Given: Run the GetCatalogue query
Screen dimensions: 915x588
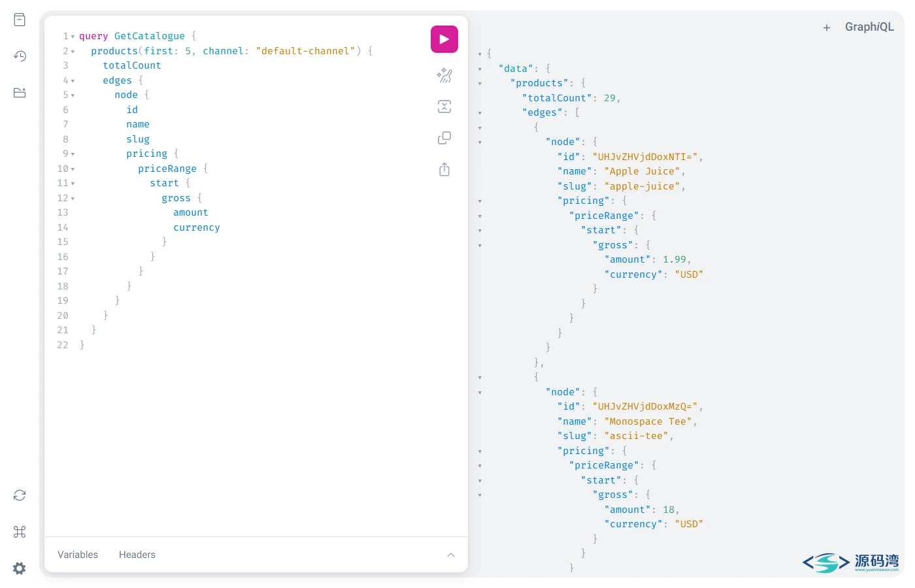Looking at the screenshot, I should 444,39.
